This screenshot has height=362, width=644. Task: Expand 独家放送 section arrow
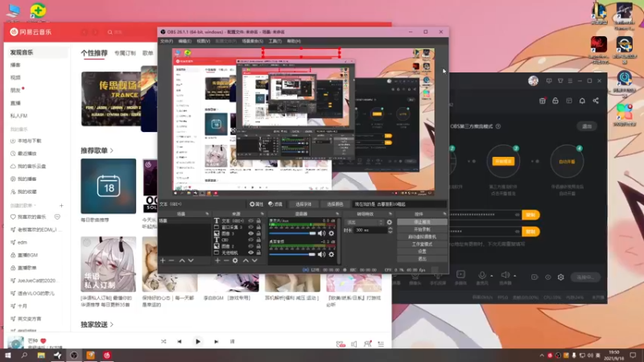pos(112,325)
